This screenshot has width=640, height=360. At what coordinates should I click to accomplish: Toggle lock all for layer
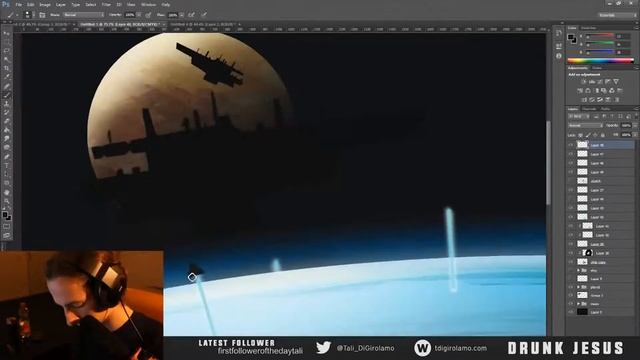pyautogui.click(x=603, y=135)
